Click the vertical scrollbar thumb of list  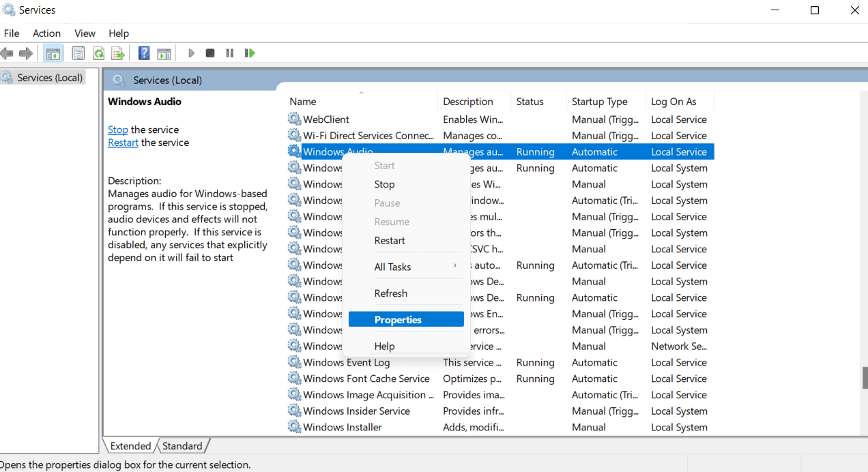coord(865,378)
